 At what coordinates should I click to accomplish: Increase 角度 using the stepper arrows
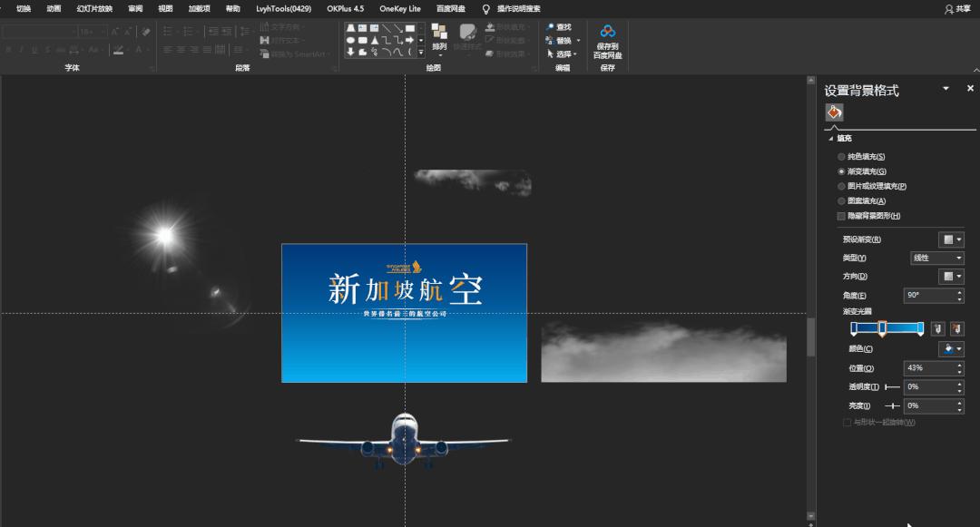tap(958, 292)
